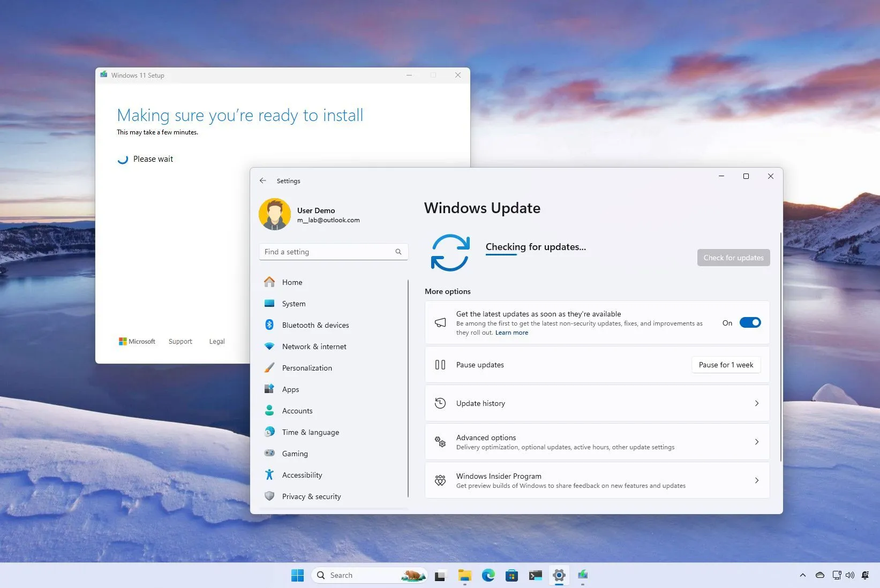Click the Bluetooth icon in sidebar
Image resolution: width=880 pixels, height=588 pixels.
(x=269, y=325)
